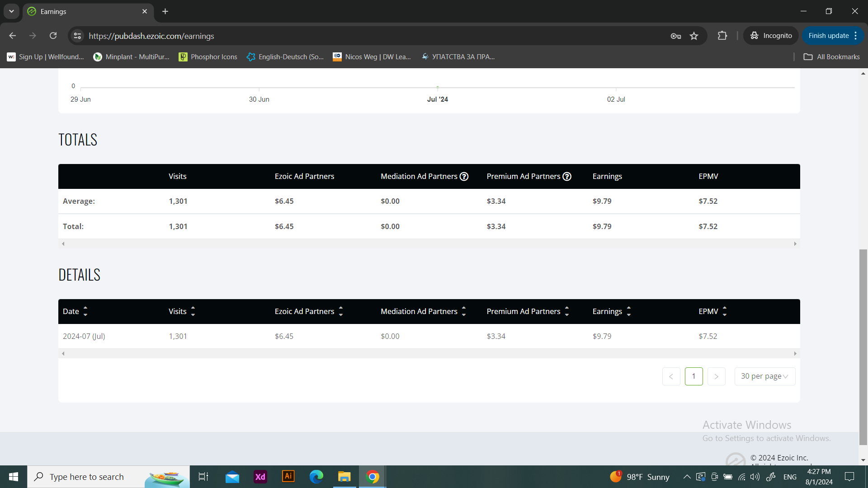Sort details by Mediation Ad Partners
The image size is (868, 488).
tap(464, 311)
